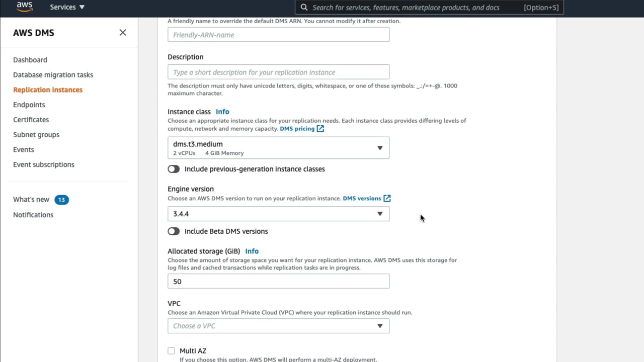Enable Include Beta DMS versions

point(174,231)
